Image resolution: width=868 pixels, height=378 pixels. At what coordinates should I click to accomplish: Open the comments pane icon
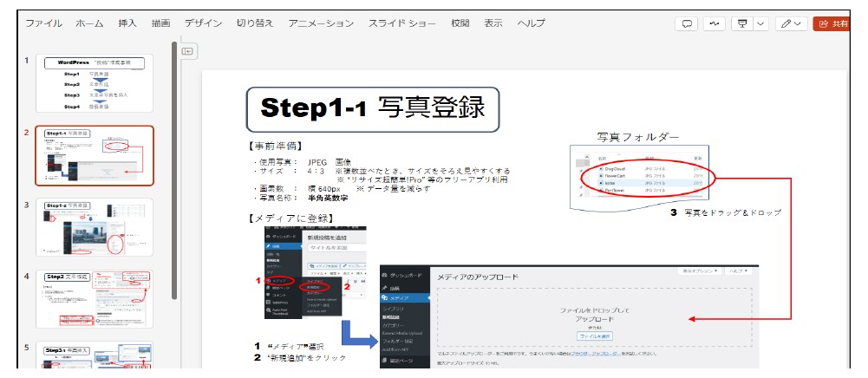point(687,24)
